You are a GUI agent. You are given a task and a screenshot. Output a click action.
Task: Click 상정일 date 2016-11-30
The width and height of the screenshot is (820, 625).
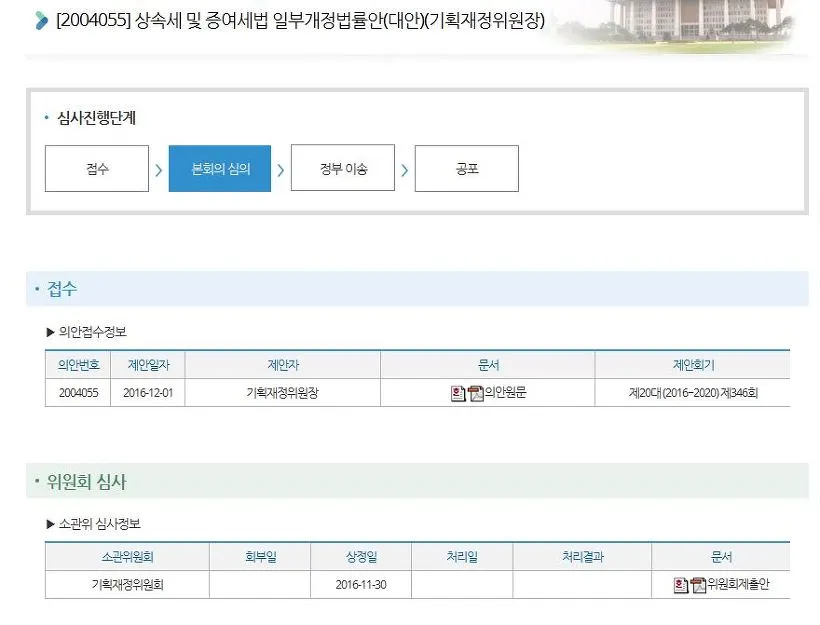(361, 585)
